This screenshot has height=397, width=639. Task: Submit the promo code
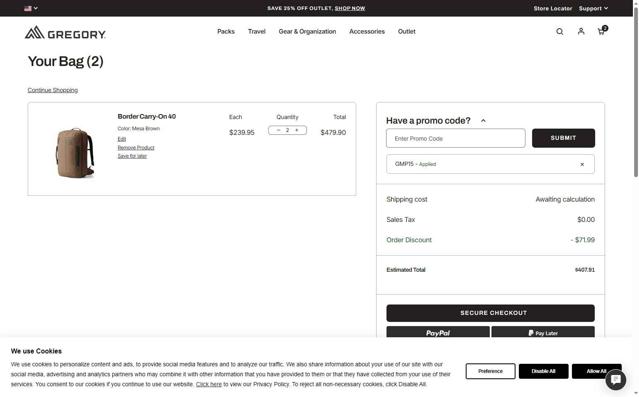pyautogui.click(x=563, y=138)
